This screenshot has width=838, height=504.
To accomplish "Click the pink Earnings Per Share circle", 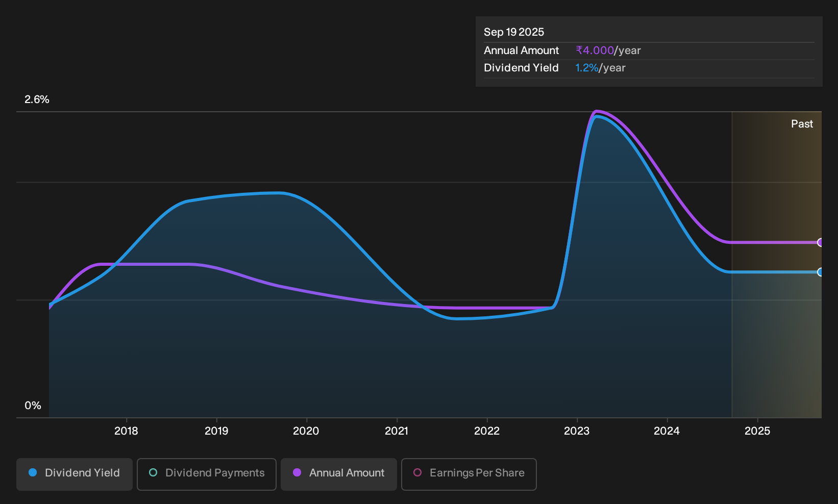I will (417, 473).
